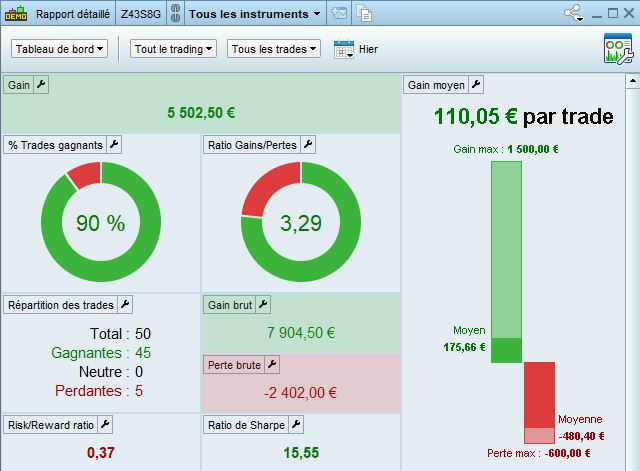The width and height of the screenshot is (640, 471).
Task: Click the scrollbar up arrow
Action: (632, 81)
